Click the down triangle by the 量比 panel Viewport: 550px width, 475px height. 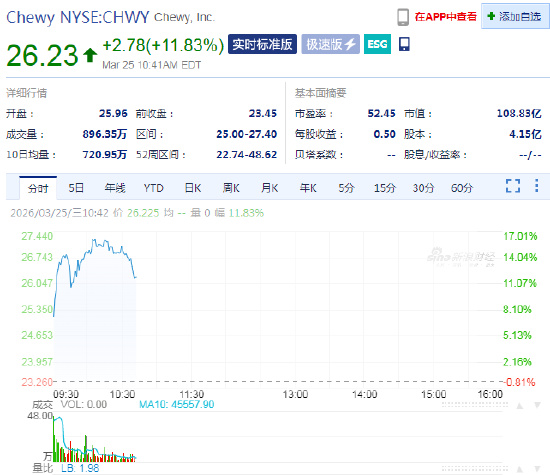pos(537,469)
